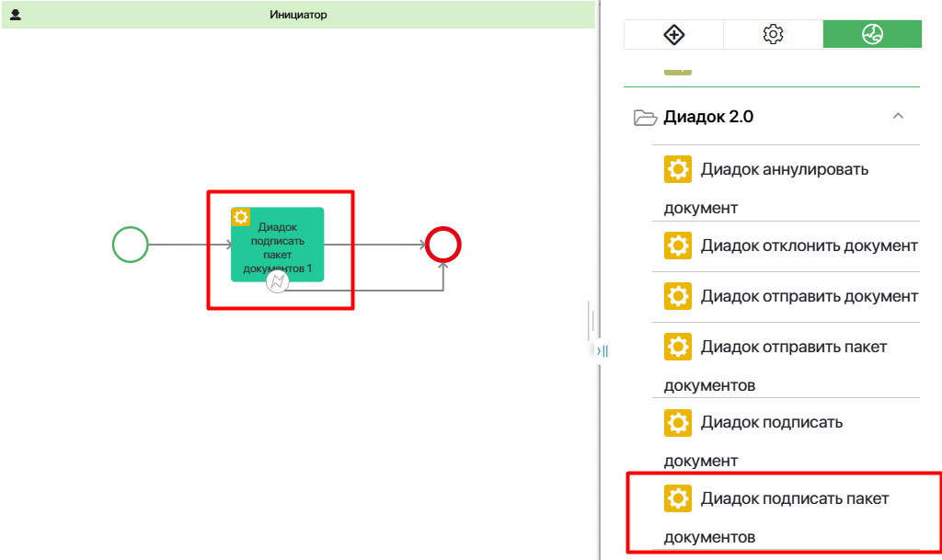Click the orange gear icon on the task block
942x560 pixels.
point(241,217)
